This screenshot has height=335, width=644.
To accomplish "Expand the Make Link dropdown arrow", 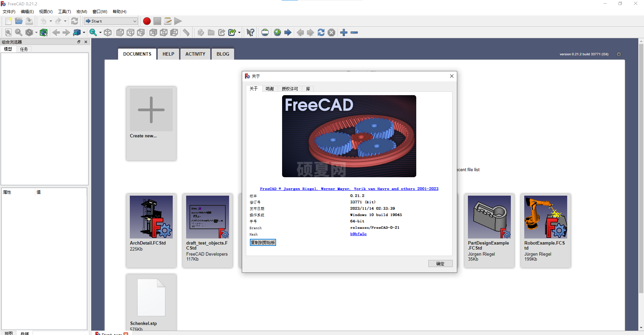I will 239,32.
